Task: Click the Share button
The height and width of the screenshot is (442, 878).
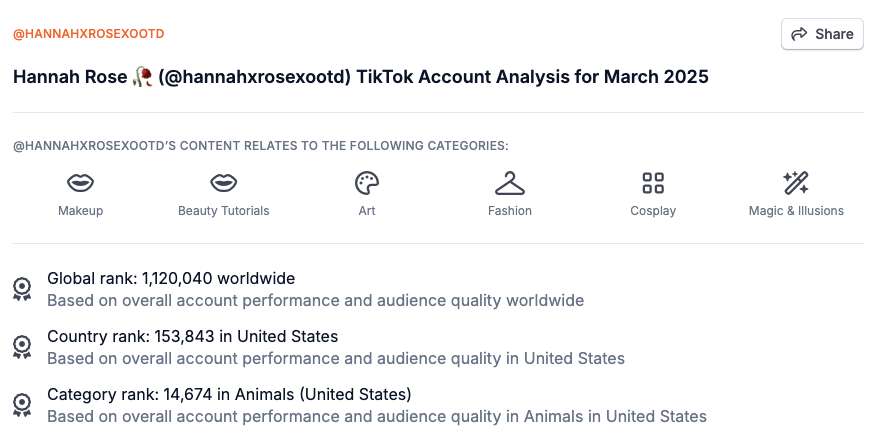Action: (822, 34)
